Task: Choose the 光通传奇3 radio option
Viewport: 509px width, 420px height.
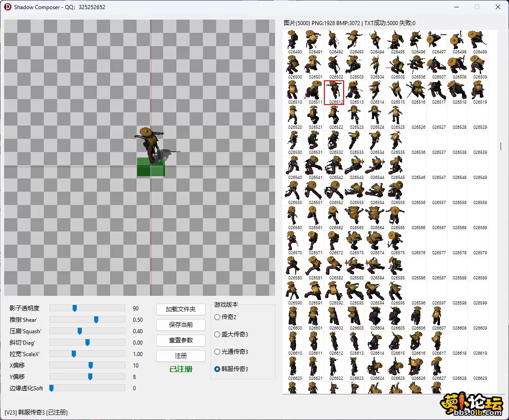Action: (231, 352)
